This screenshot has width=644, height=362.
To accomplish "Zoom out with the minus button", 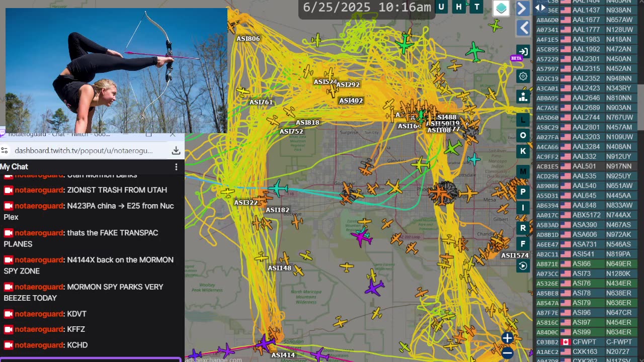I will (x=507, y=353).
